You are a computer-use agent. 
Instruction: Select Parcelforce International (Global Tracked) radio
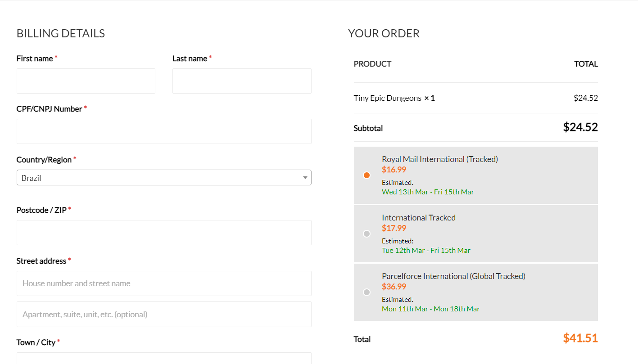[x=367, y=292]
